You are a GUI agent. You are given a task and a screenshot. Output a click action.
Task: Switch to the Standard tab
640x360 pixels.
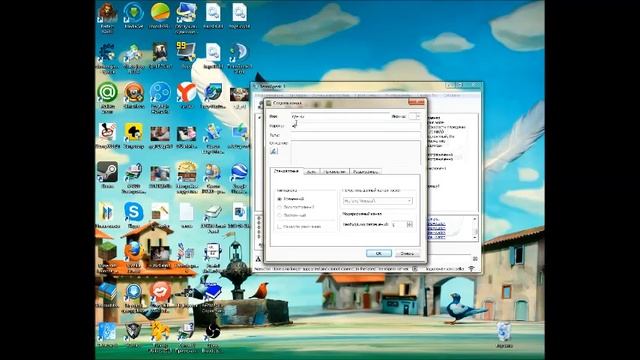pyautogui.click(x=287, y=171)
